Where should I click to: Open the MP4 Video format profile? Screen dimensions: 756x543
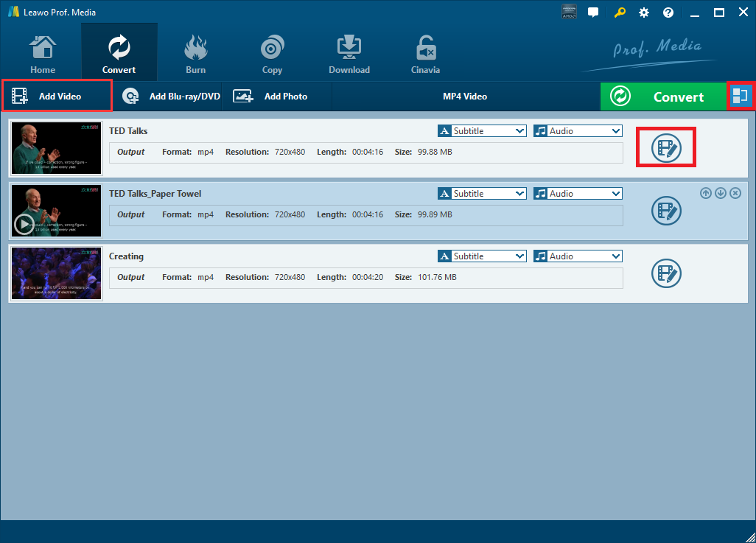click(x=465, y=97)
